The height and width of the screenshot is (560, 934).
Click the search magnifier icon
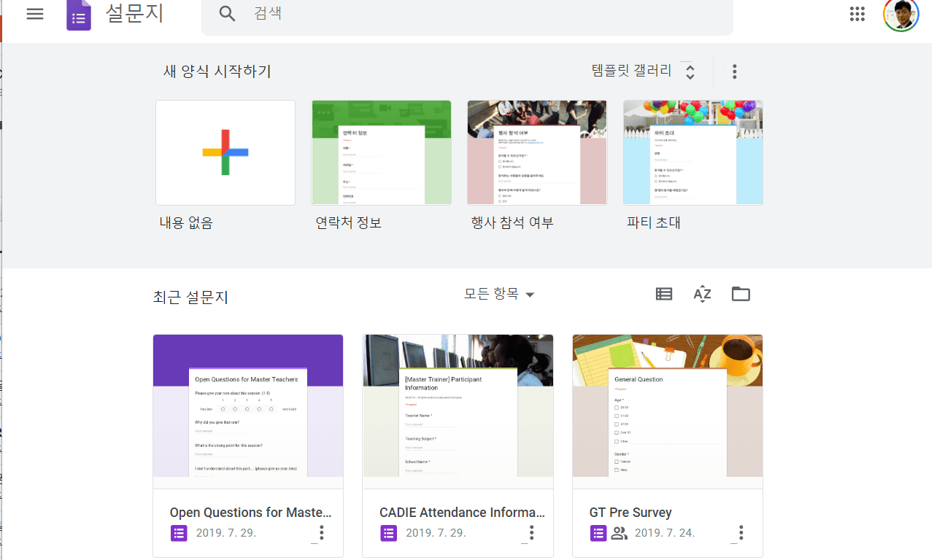pyautogui.click(x=227, y=14)
